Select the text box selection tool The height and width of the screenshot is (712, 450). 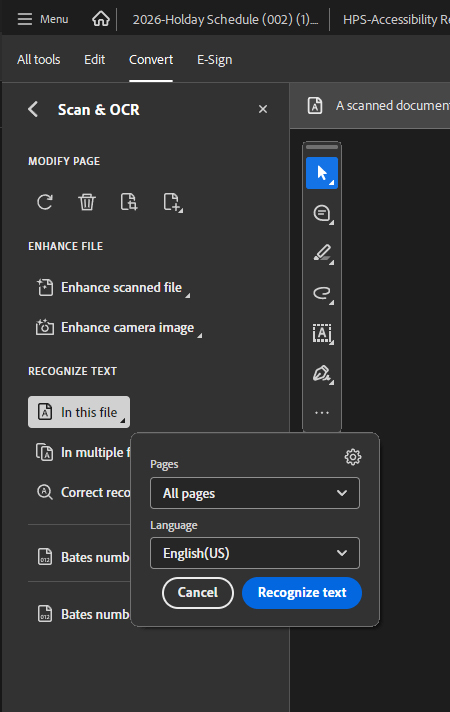coord(322,333)
